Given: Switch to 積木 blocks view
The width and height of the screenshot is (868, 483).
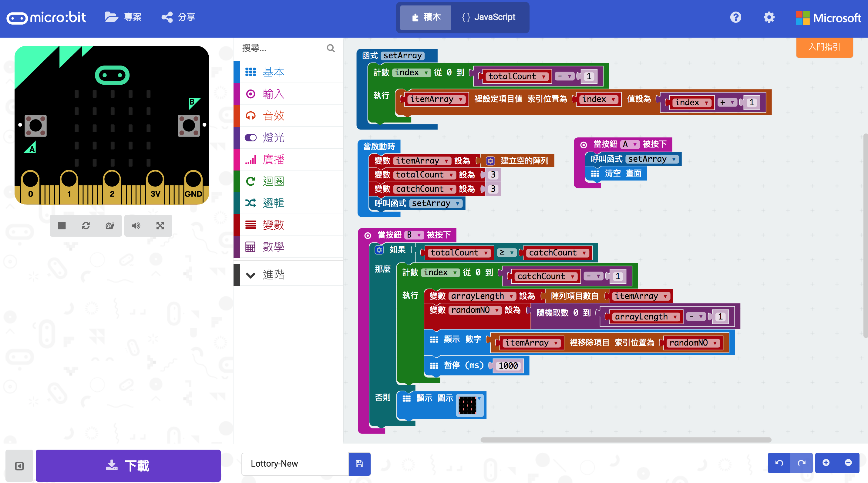Looking at the screenshot, I should [x=426, y=18].
